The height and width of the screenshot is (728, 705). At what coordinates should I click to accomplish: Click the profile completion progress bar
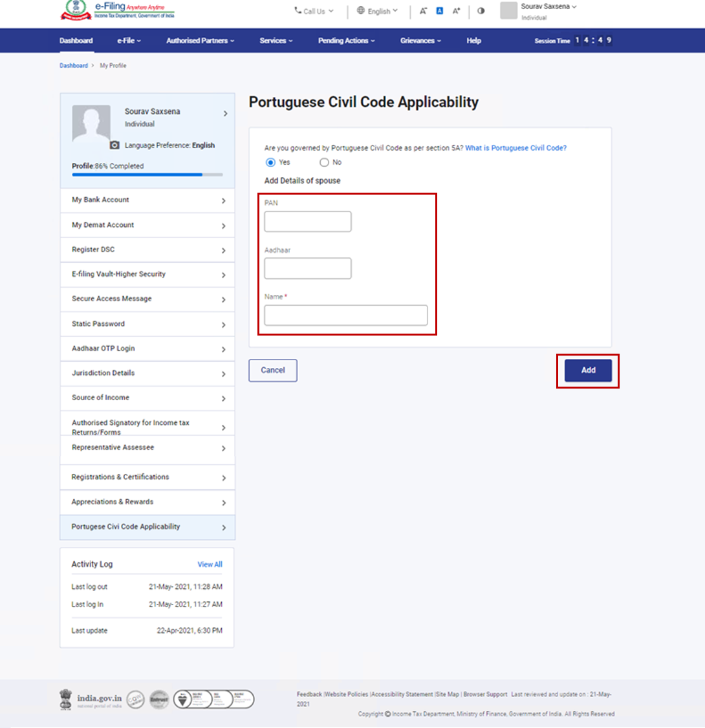[147, 175]
